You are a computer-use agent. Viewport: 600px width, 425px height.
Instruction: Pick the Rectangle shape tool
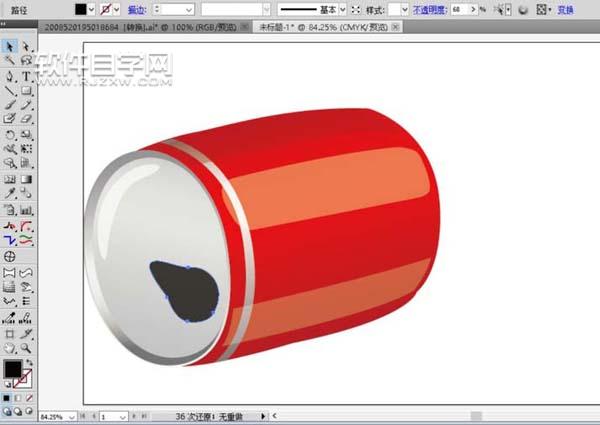click(x=26, y=90)
